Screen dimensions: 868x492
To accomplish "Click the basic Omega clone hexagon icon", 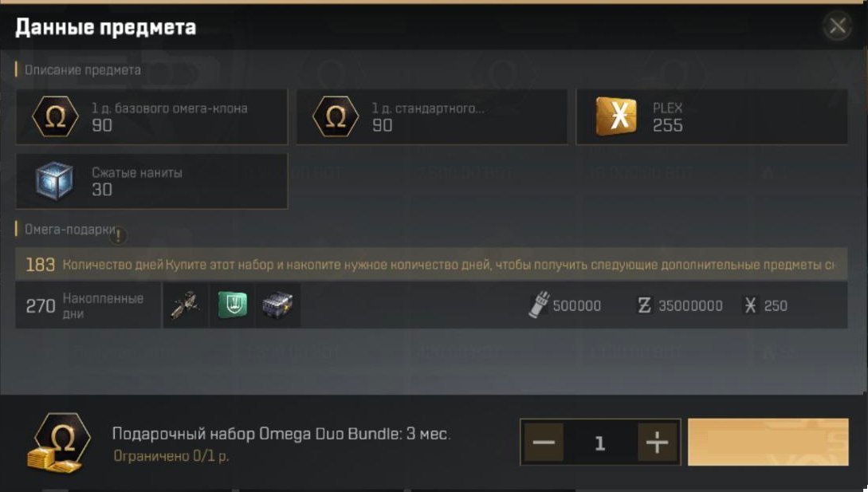I will (x=55, y=116).
